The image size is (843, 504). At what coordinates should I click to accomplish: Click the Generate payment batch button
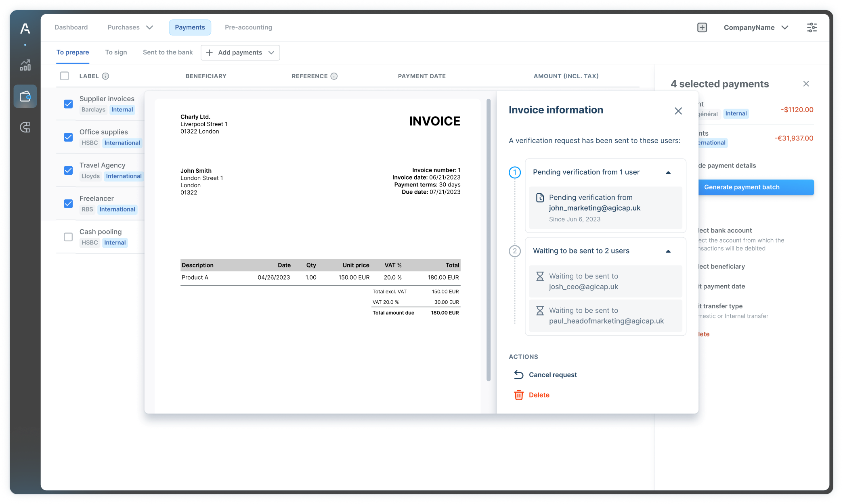(755, 187)
